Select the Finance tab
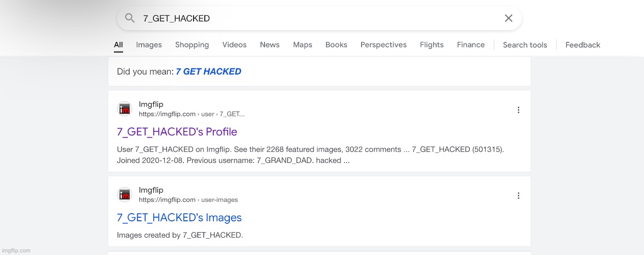The image size is (644, 255). 471,45
